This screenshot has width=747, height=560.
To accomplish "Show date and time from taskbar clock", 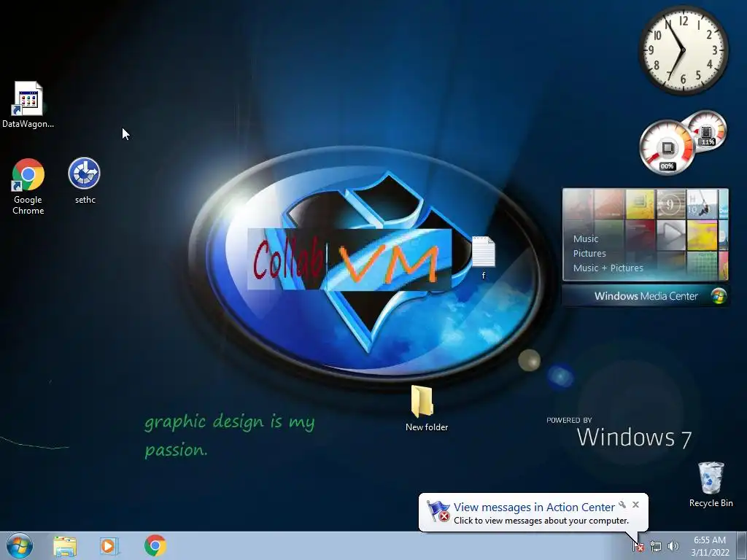I will pyautogui.click(x=710, y=546).
